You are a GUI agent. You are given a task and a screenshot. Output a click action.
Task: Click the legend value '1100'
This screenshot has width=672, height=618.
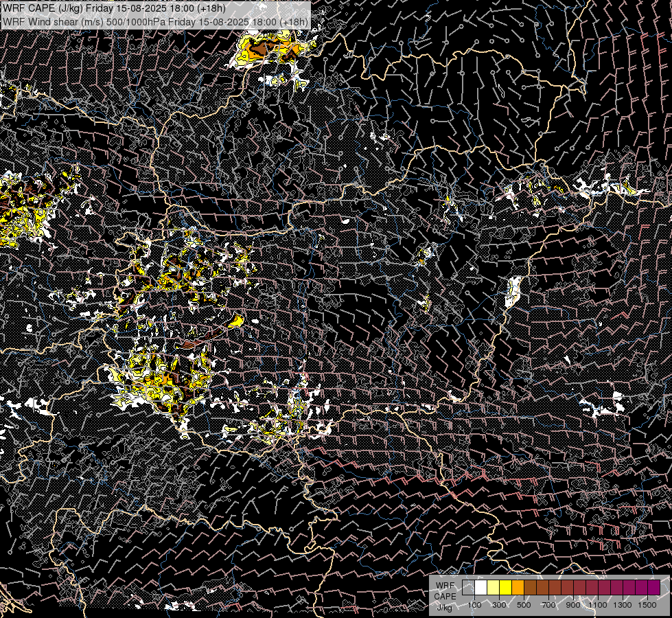click(x=597, y=605)
